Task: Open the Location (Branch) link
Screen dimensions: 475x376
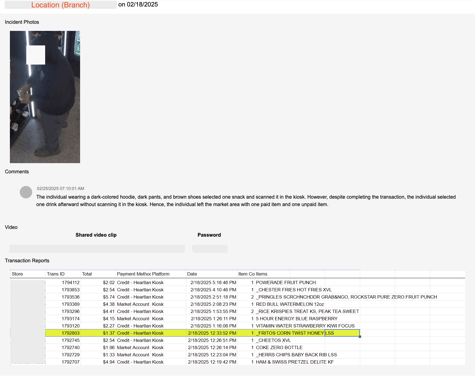Action: coord(61,5)
